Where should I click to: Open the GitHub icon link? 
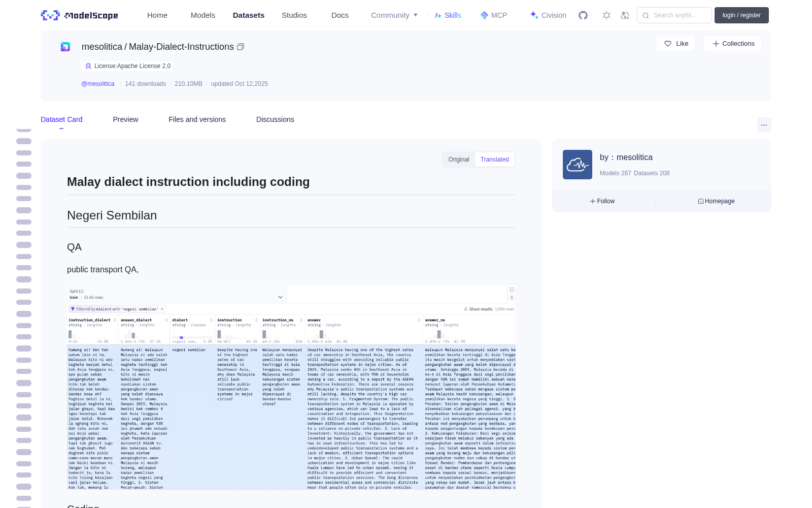tap(583, 15)
